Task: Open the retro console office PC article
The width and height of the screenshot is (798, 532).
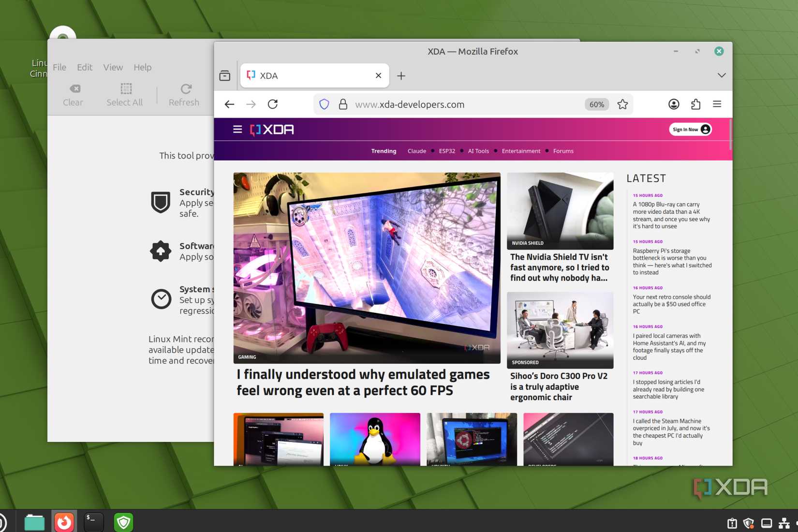Action: pos(671,304)
